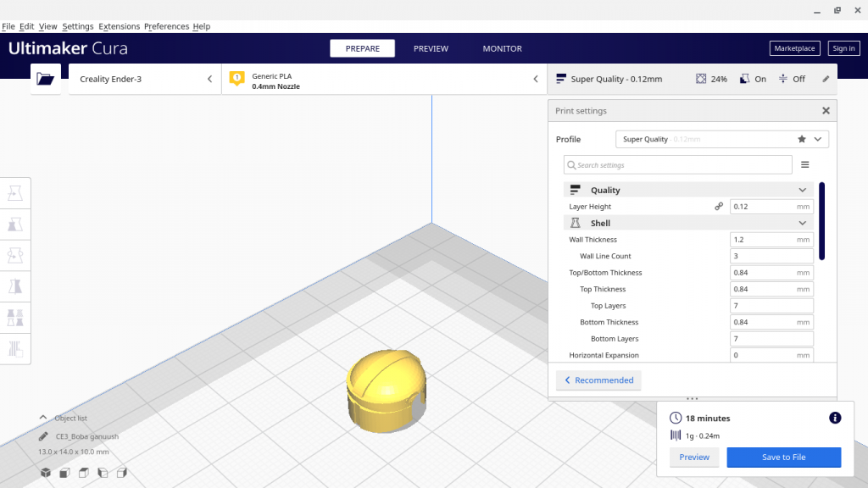
Task: Switch to the MONITOR stage tab
Action: pos(502,48)
